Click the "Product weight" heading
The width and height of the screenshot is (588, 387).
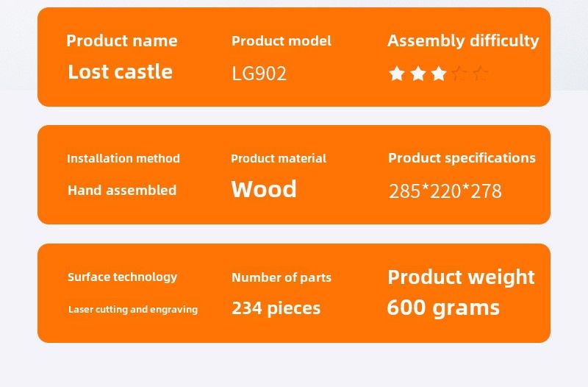coord(461,277)
